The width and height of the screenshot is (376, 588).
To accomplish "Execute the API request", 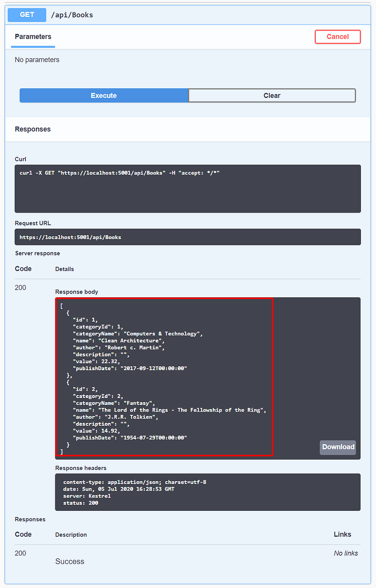I will coord(104,95).
